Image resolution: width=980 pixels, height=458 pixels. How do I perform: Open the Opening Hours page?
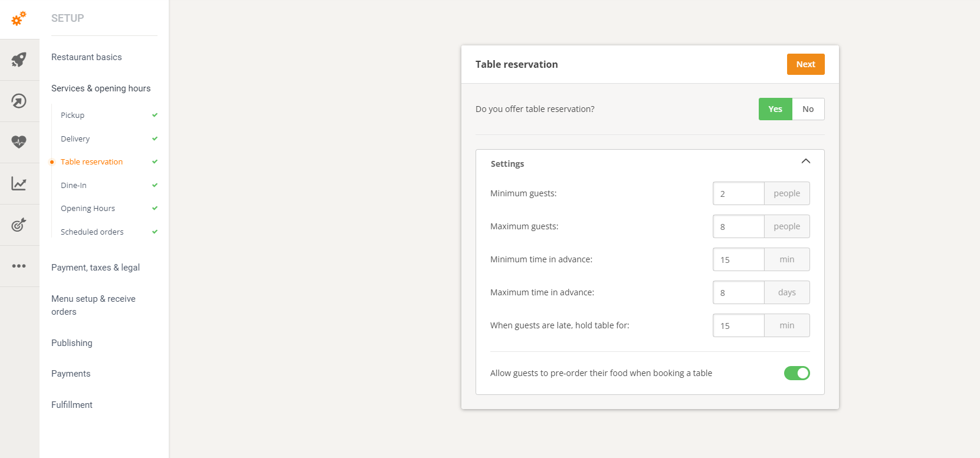click(88, 208)
